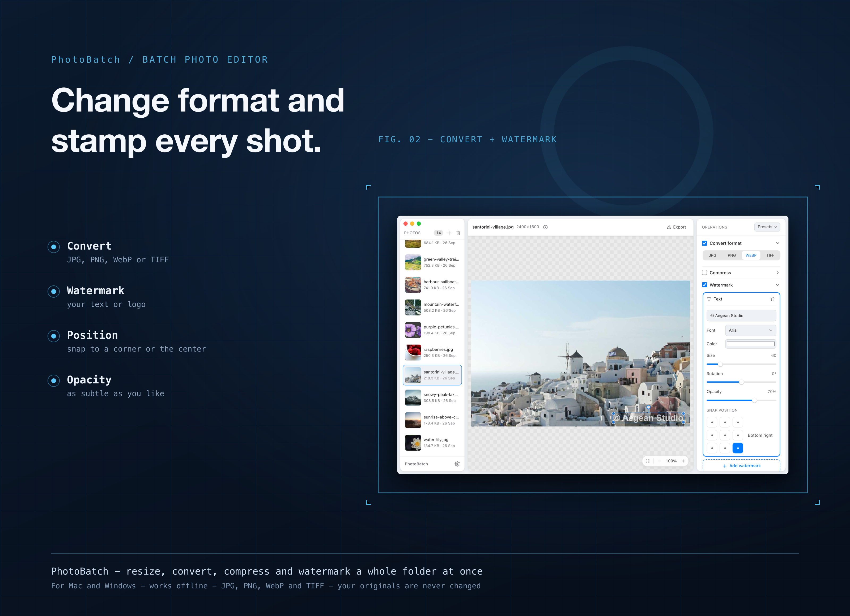The image size is (850, 616).
Task: Open the Presets dropdown
Action: (x=767, y=227)
